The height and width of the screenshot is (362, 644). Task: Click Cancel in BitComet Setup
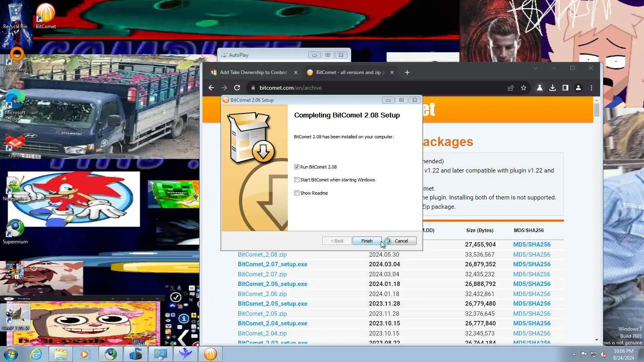click(x=401, y=241)
